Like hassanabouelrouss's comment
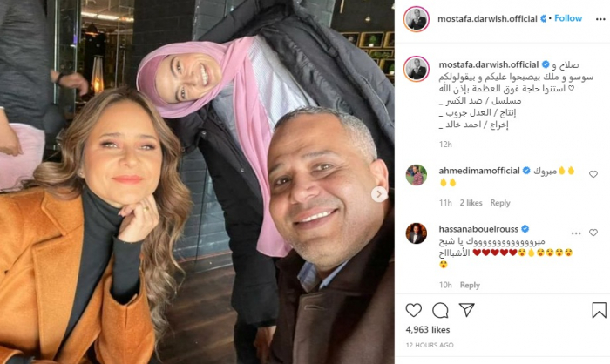This screenshot has width=610, height=364. click(x=593, y=233)
